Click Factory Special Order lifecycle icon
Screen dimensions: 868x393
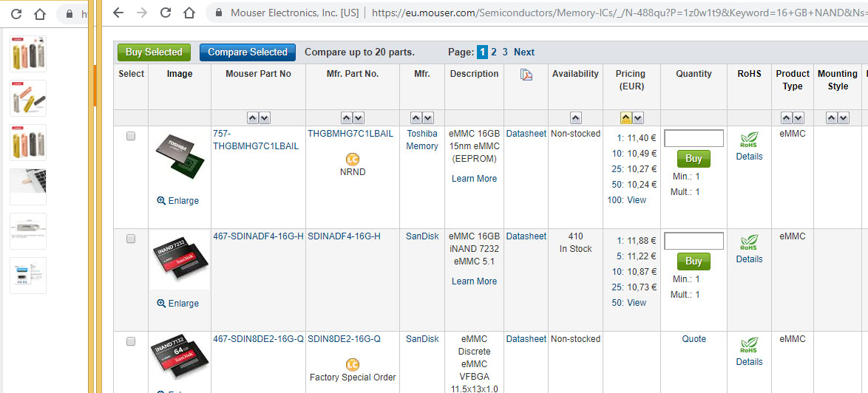click(x=352, y=365)
